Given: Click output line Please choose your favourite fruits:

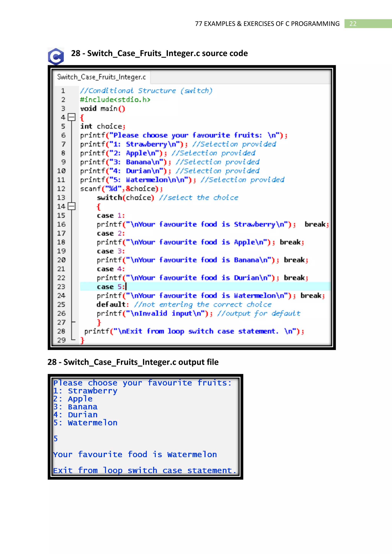Looking at the screenshot, I should [x=142, y=383].
